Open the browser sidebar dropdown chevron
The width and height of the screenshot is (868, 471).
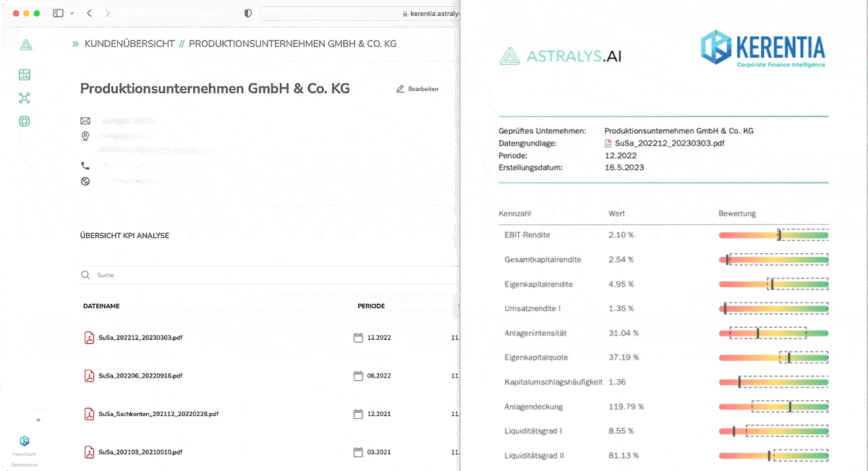pos(72,13)
